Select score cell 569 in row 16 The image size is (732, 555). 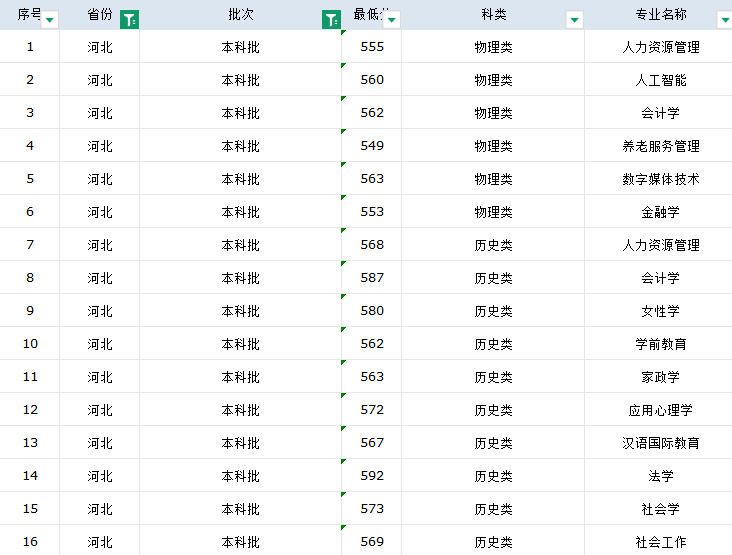pyautogui.click(x=372, y=541)
